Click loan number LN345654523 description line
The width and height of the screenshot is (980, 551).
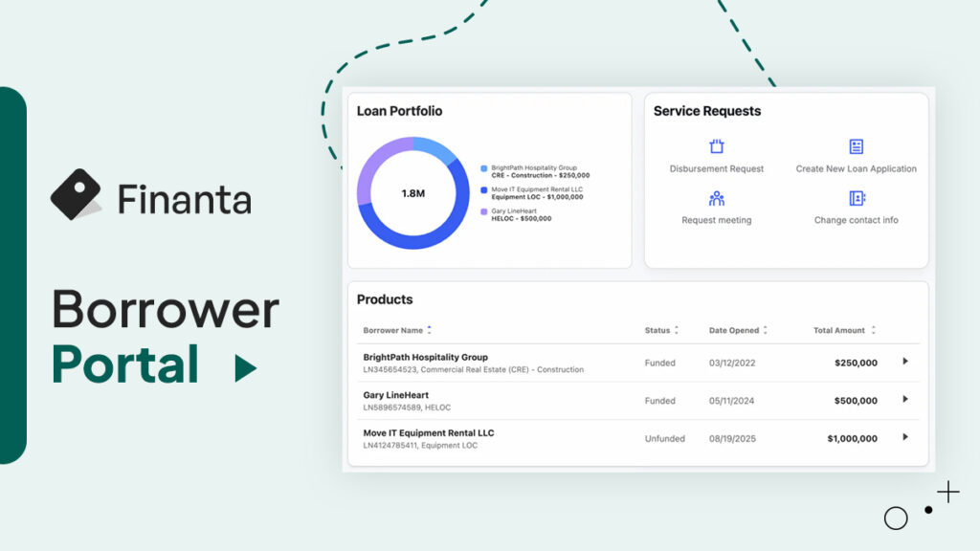tap(473, 370)
